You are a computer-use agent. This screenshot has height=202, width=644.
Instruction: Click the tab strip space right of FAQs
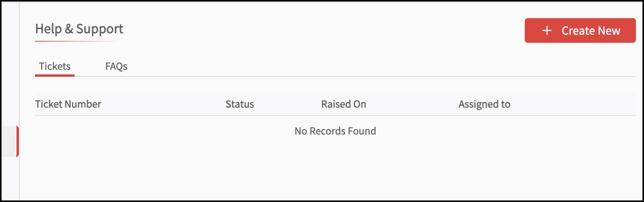point(381,66)
